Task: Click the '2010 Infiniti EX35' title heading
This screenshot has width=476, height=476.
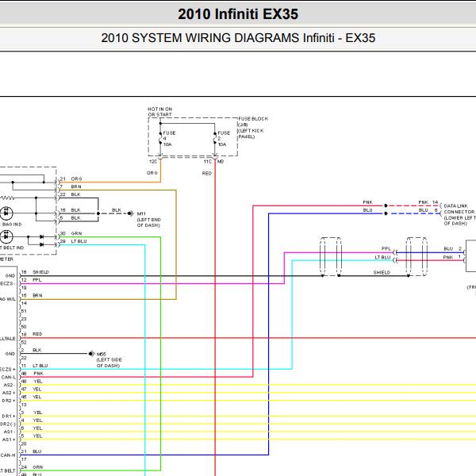Action: [x=238, y=14]
